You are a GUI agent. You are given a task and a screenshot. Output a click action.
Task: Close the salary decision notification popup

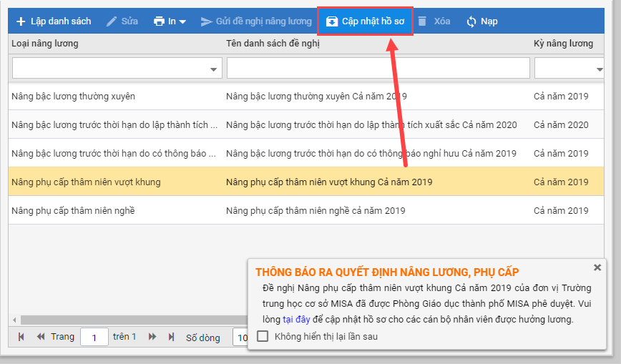597,267
